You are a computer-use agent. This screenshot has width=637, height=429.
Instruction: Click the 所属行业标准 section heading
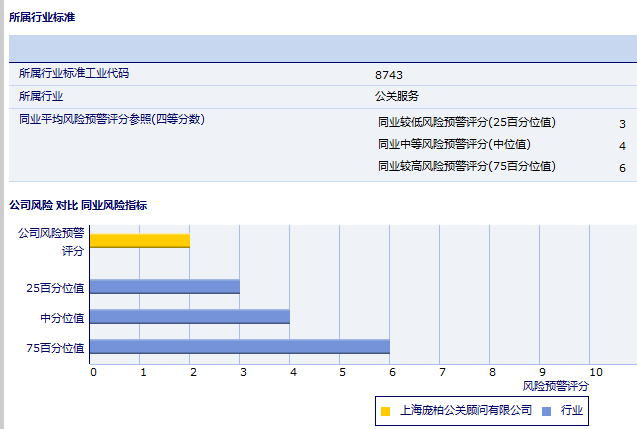41,17
